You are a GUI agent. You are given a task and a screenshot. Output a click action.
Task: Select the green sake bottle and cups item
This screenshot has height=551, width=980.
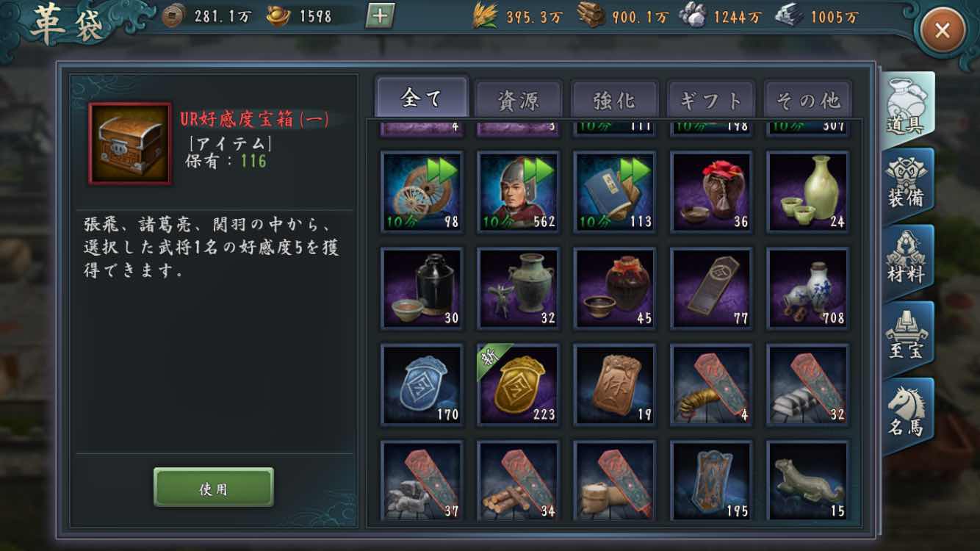(x=808, y=192)
